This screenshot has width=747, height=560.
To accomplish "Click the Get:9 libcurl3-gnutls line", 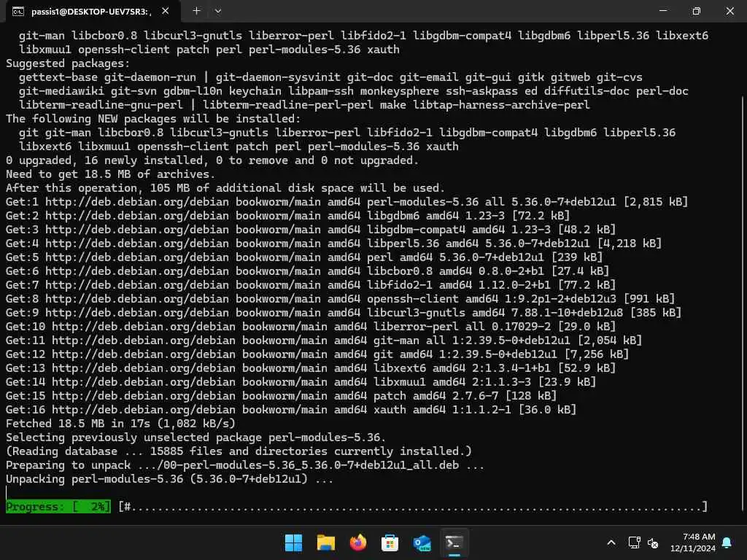I will click(x=344, y=312).
